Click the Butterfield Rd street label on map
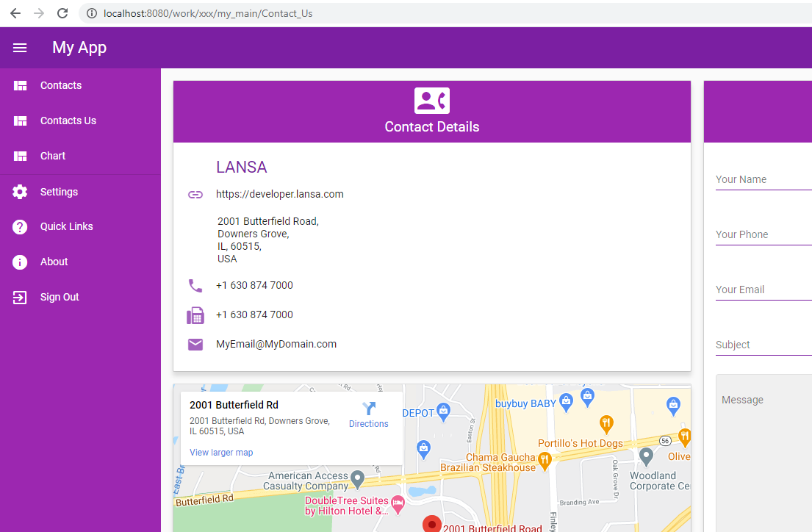 (204, 500)
